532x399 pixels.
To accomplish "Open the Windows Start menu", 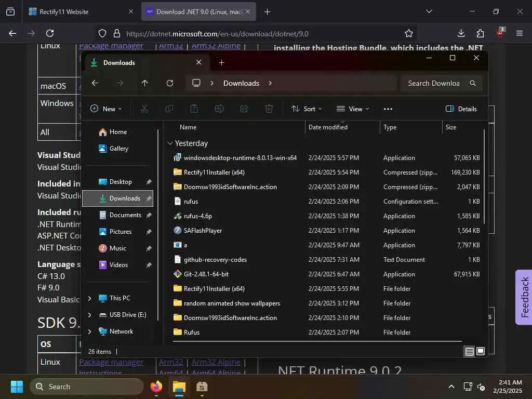I will tap(17, 387).
